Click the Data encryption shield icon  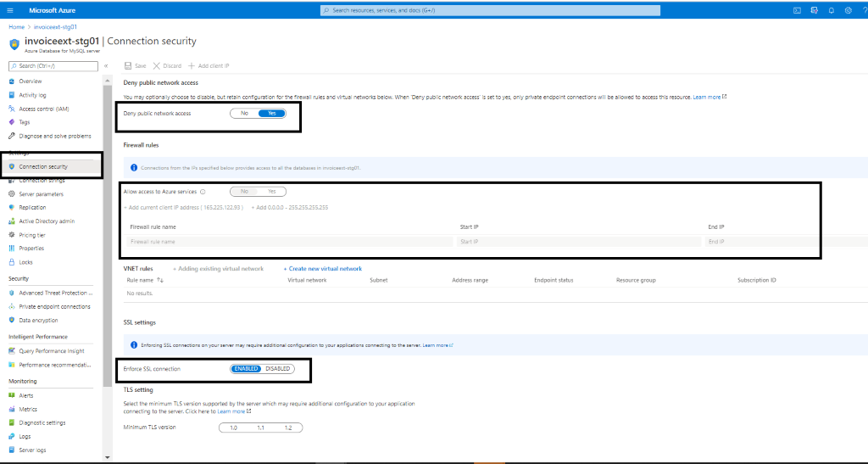point(12,320)
